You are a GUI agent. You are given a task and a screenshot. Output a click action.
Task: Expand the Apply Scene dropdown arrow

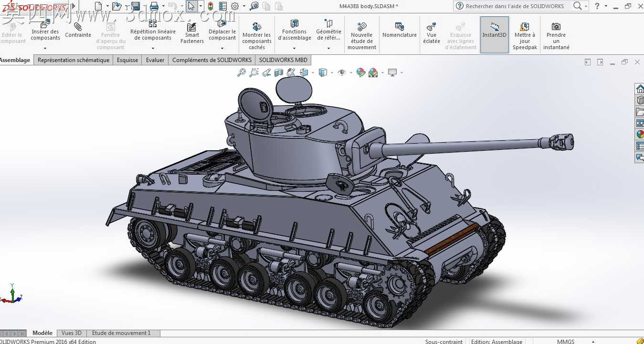382,73
